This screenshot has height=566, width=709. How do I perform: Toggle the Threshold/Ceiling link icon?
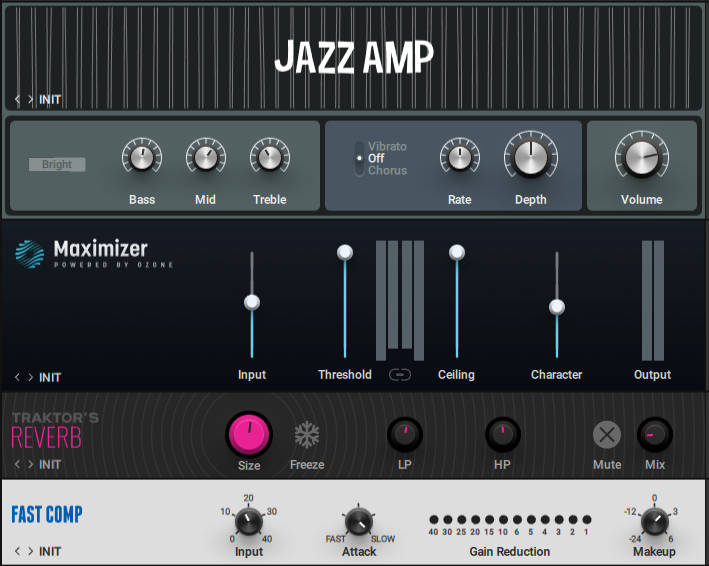point(400,374)
